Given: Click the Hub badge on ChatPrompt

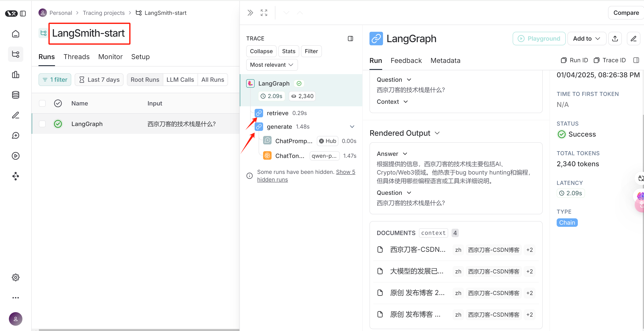Looking at the screenshot, I should click(x=328, y=141).
